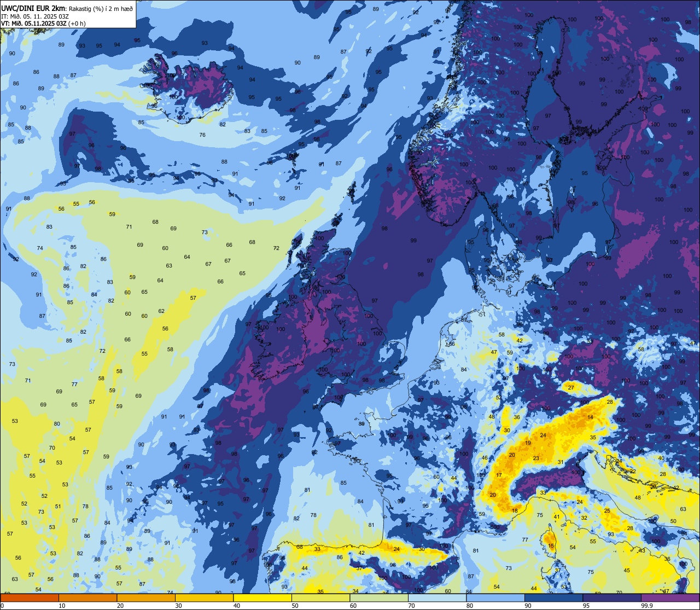Click the humidity value "31" over northern Italy
This screenshot has width=700, height=610.
point(561,462)
